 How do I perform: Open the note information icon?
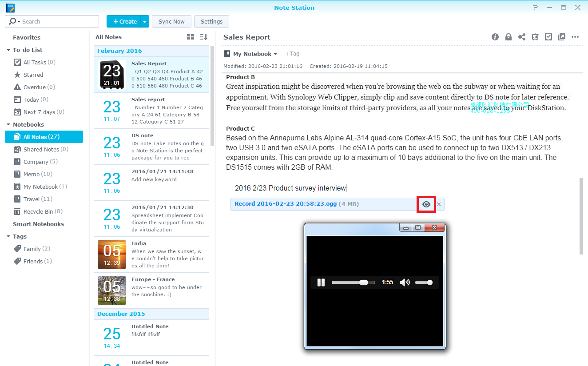click(495, 37)
